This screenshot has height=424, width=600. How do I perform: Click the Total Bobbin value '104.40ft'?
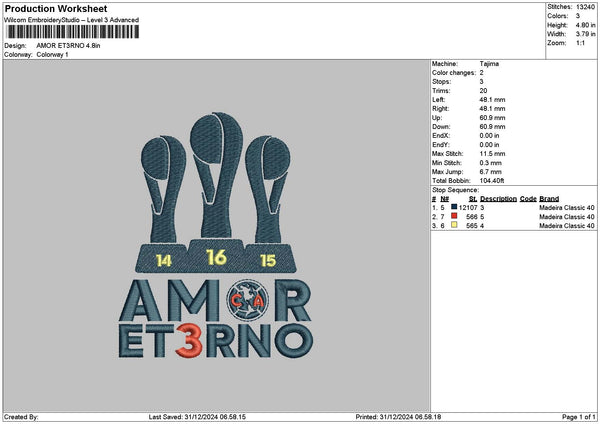click(x=492, y=181)
